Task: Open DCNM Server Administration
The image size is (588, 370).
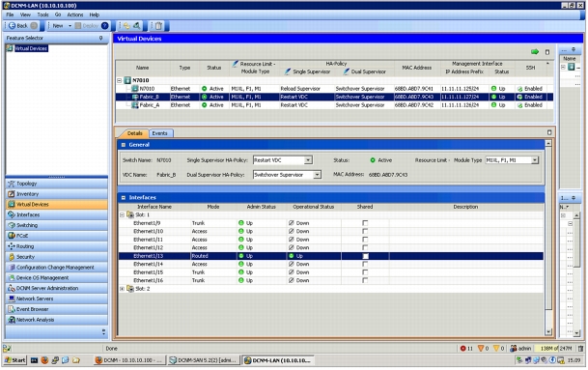Action: tap(56, 289)
